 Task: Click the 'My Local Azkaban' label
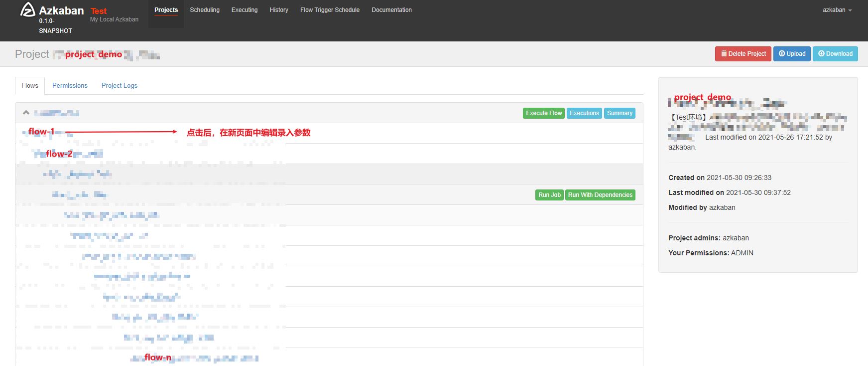(x=114, y=19)
